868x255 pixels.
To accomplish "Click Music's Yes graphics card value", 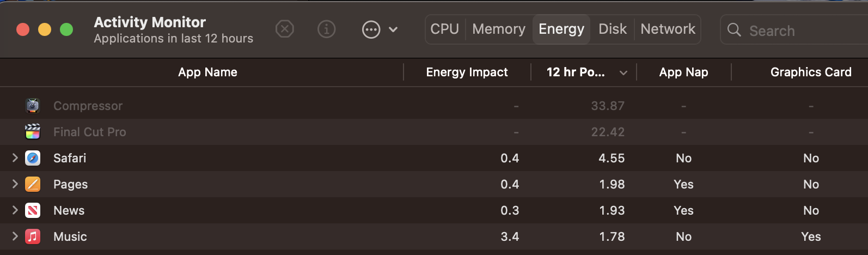I will pyautogui.click(x=811, y=236).
